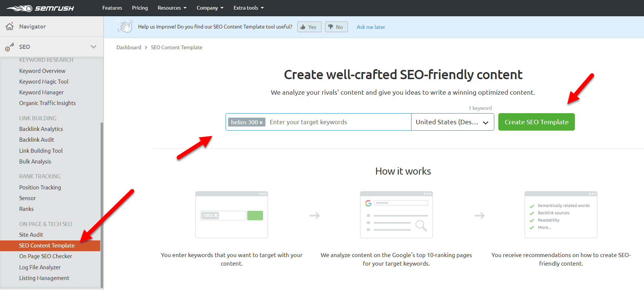Click the keyword entry illustration thumbnail

pos(231,215)
